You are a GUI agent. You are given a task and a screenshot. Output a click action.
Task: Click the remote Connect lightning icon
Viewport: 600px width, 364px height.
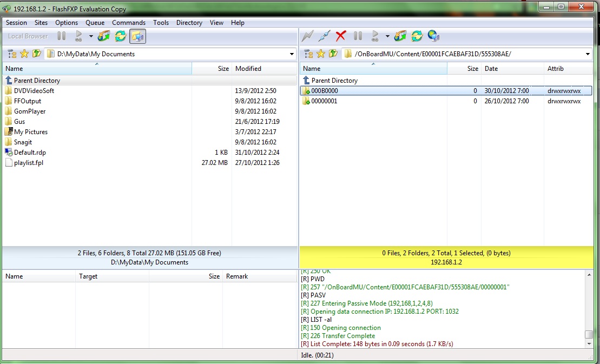[307, 36]
